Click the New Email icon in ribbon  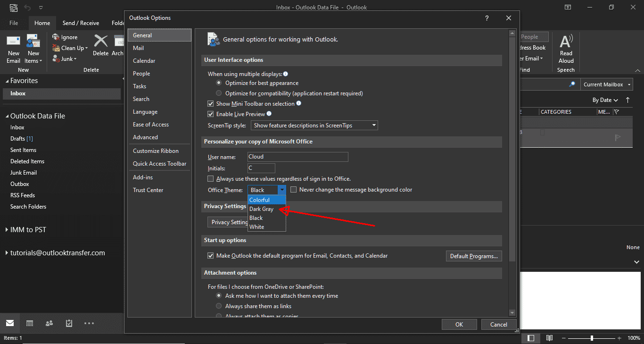(13, 42)
